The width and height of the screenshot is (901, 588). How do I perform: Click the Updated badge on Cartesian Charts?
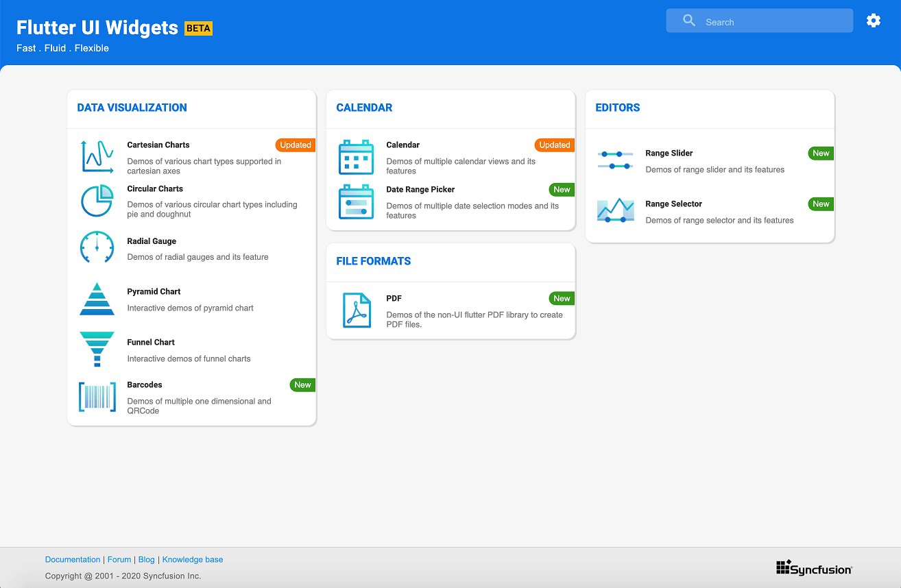[x=296, y=145]
